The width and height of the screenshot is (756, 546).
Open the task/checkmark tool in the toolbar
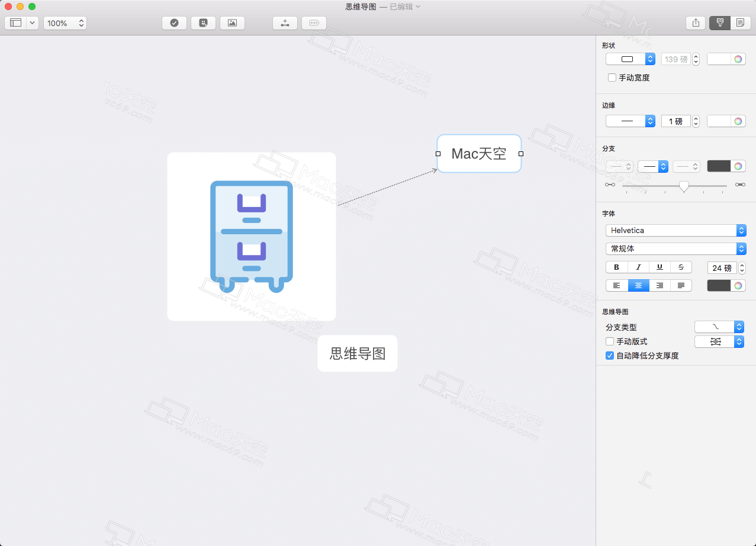tap(174, 22)
